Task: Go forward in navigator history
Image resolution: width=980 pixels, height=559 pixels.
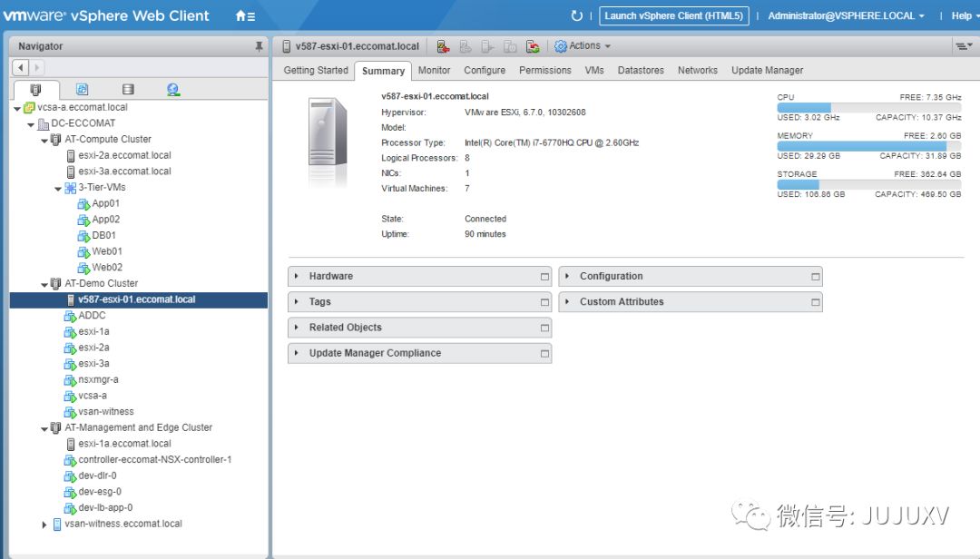Action: [x=36, y=67]
